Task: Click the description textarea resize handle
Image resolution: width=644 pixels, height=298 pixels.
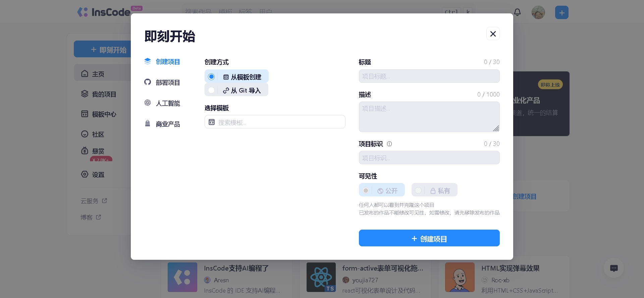Action: coord(496,128)
